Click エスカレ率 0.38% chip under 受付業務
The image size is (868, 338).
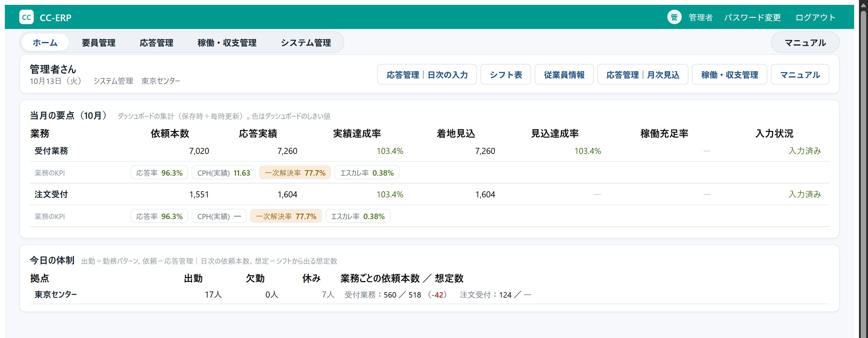[x=367, y=173]
